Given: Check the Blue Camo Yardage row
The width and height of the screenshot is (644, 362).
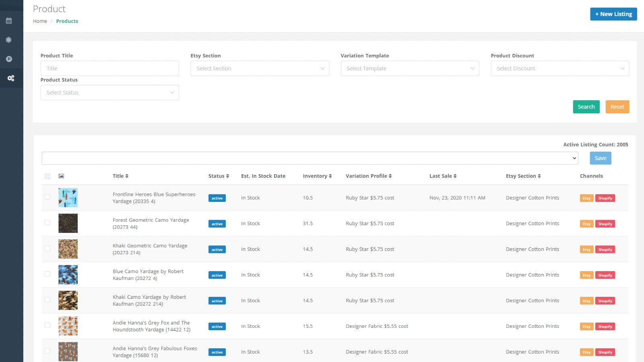Looking at the screenshot, I should (x=47, y=274).
